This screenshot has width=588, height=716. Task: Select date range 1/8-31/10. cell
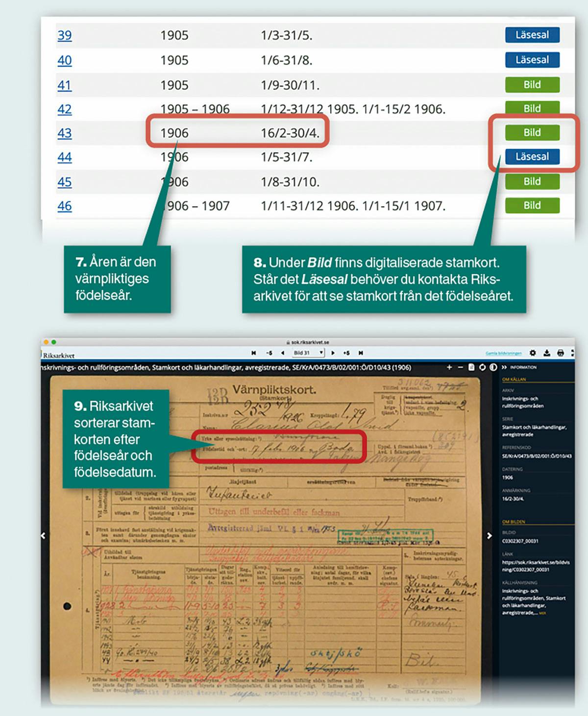pos(290,182)
